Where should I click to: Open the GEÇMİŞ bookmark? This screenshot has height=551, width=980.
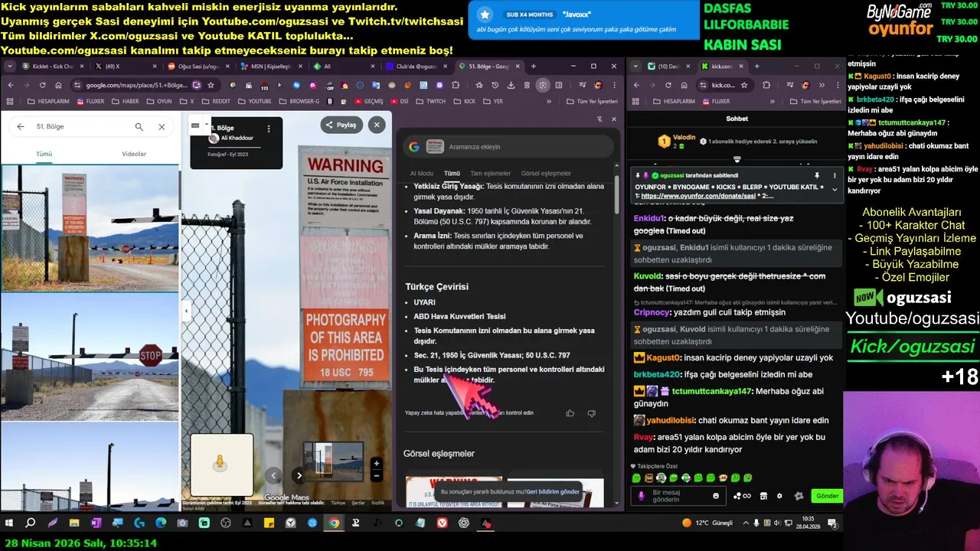pyautogui.click(x=368, y=101)
